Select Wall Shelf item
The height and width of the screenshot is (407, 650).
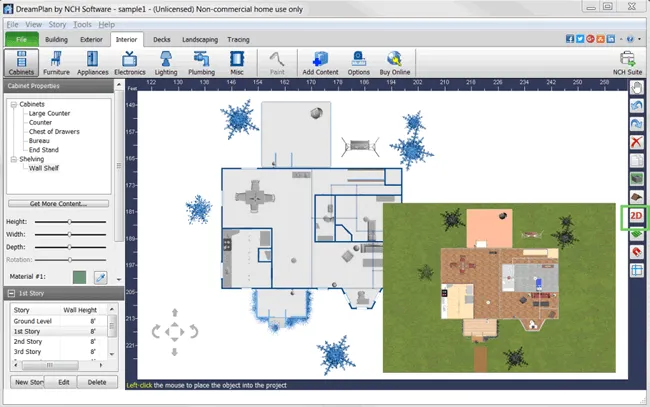(x=44, y=168)
